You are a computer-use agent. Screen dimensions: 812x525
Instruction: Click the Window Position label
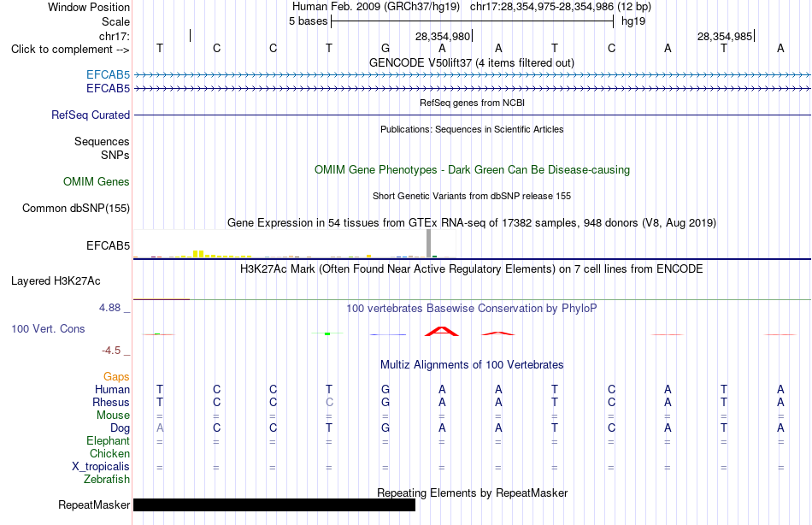(89, 7)
